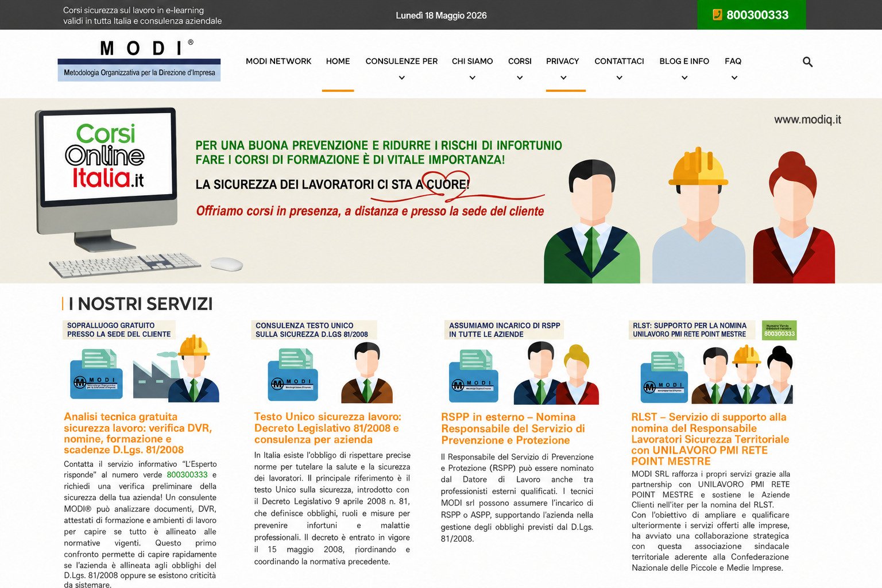The image size is (882, 588).
Task: Click the hard-hat worker figure in banner
Action: 698,215
